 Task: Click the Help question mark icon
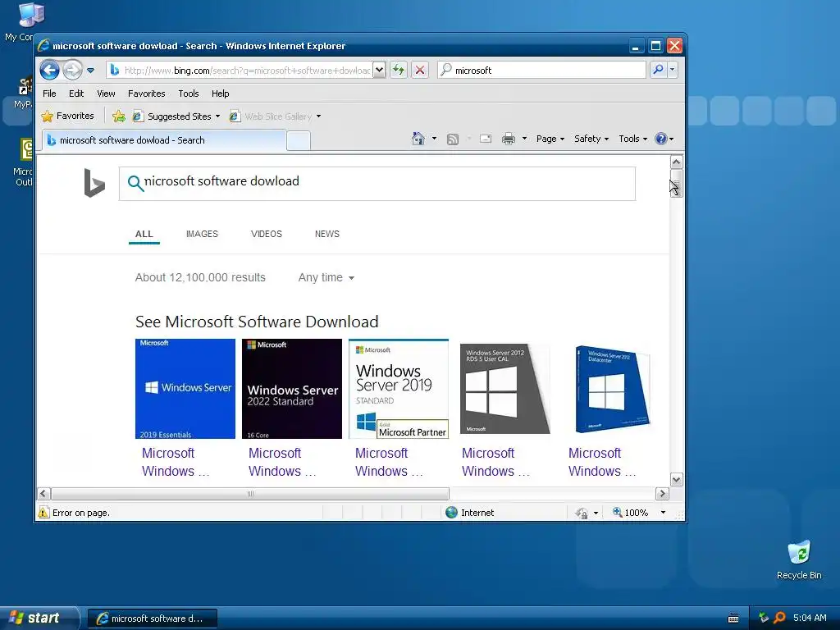click(661, 139)
